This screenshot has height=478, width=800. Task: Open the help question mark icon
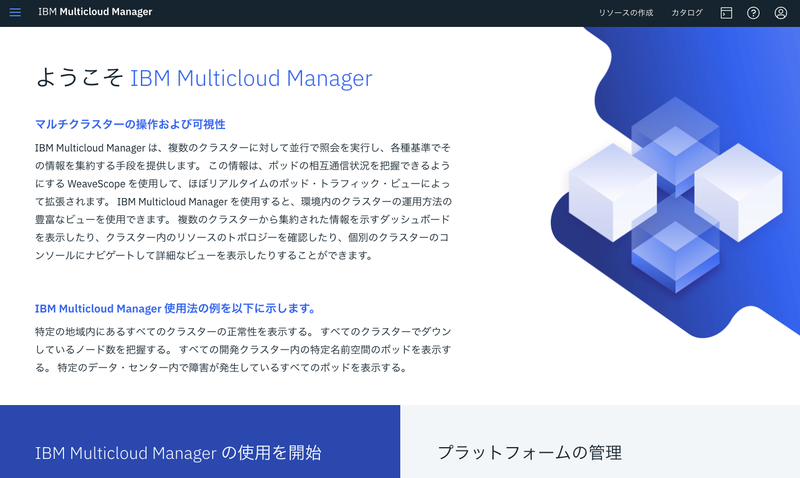coord(753,13)
